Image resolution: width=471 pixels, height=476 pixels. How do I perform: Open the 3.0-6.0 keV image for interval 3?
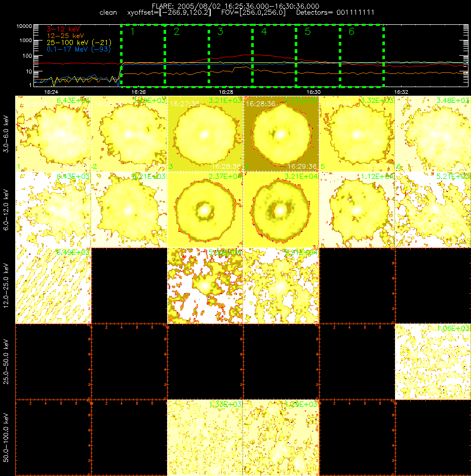pos(205,134)
